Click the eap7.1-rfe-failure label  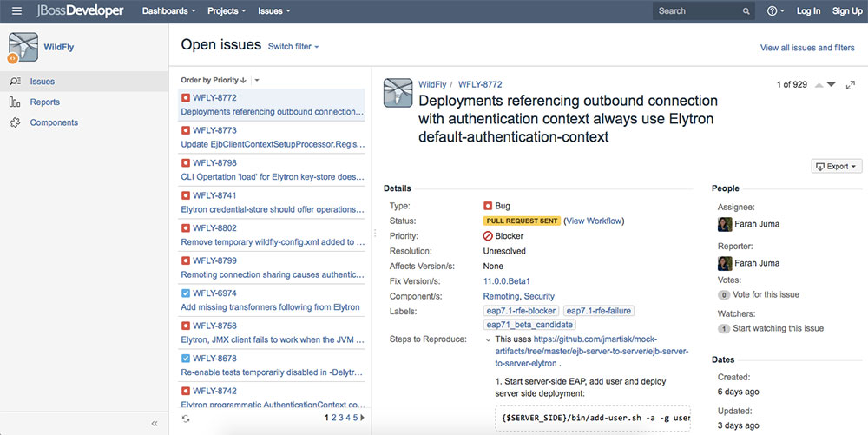[x=598, y=311]
